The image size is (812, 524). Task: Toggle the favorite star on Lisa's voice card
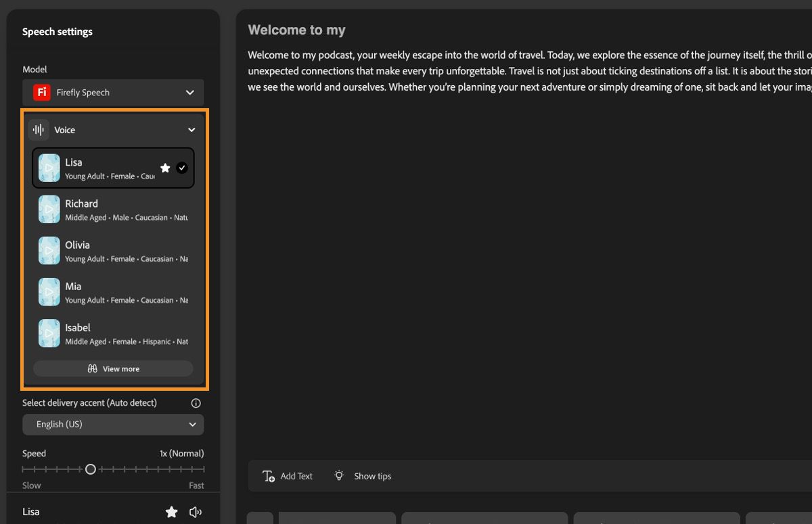click(x=165, y=167)
